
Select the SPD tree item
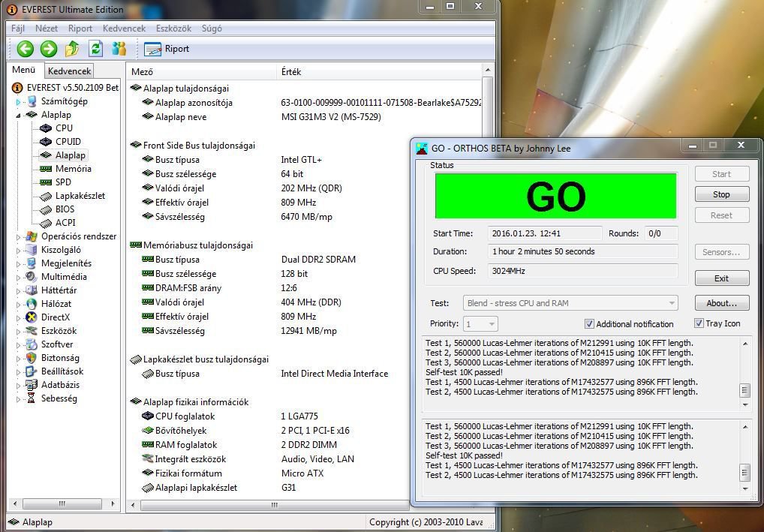coord(63,182)
